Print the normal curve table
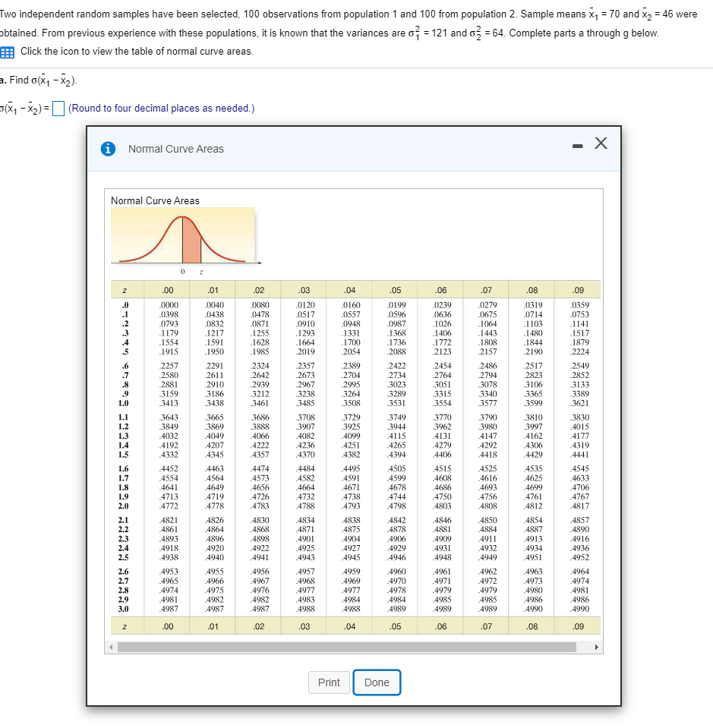The width and height of the screenshot is (713, 728). [329, 682]
